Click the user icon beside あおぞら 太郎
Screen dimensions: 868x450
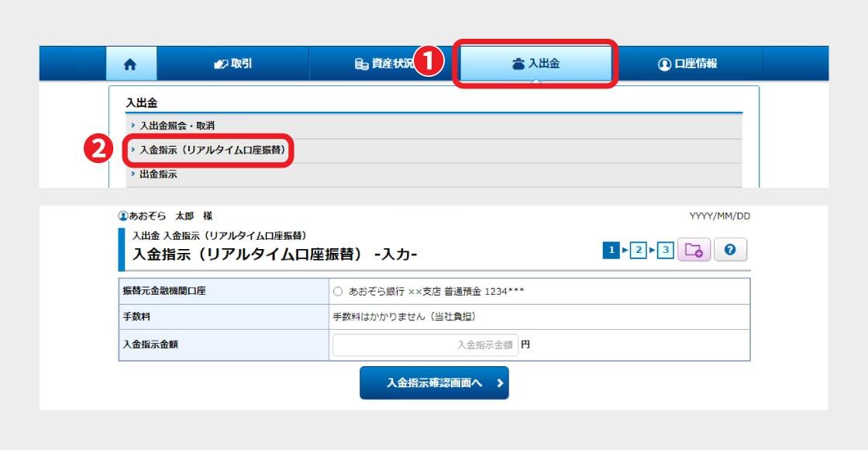[x=122, y=216]
